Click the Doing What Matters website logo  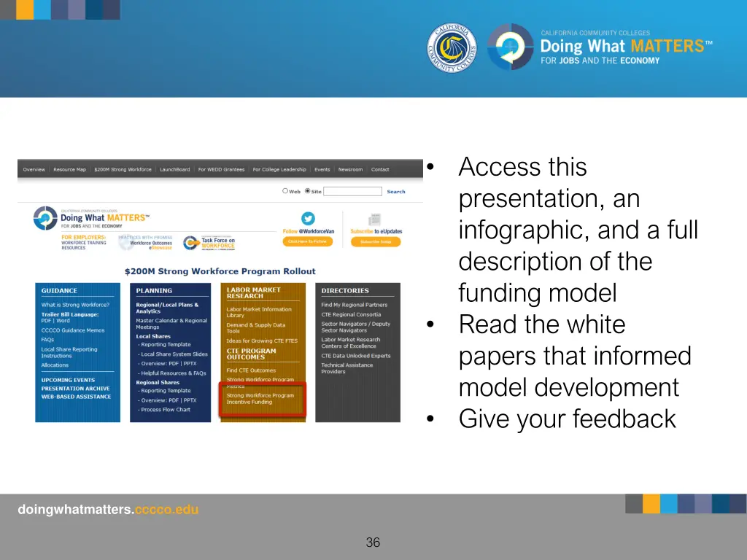(91, 217)
